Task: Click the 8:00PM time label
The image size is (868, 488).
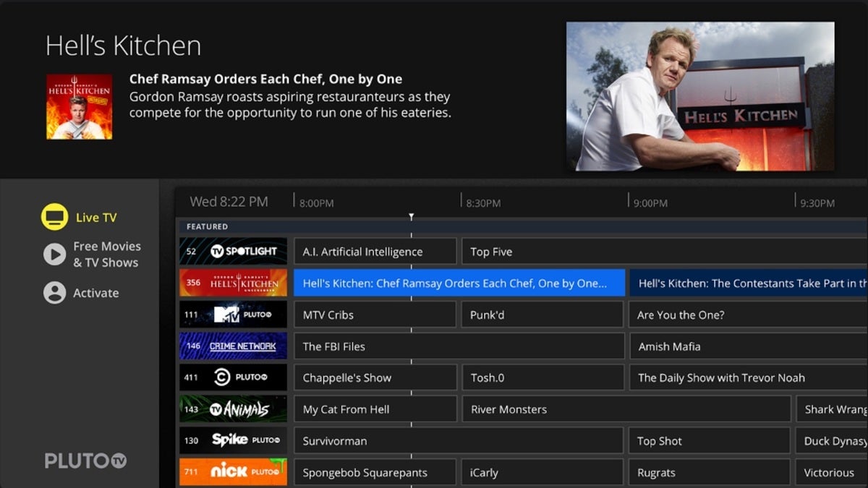Action: tap(317, 203)
